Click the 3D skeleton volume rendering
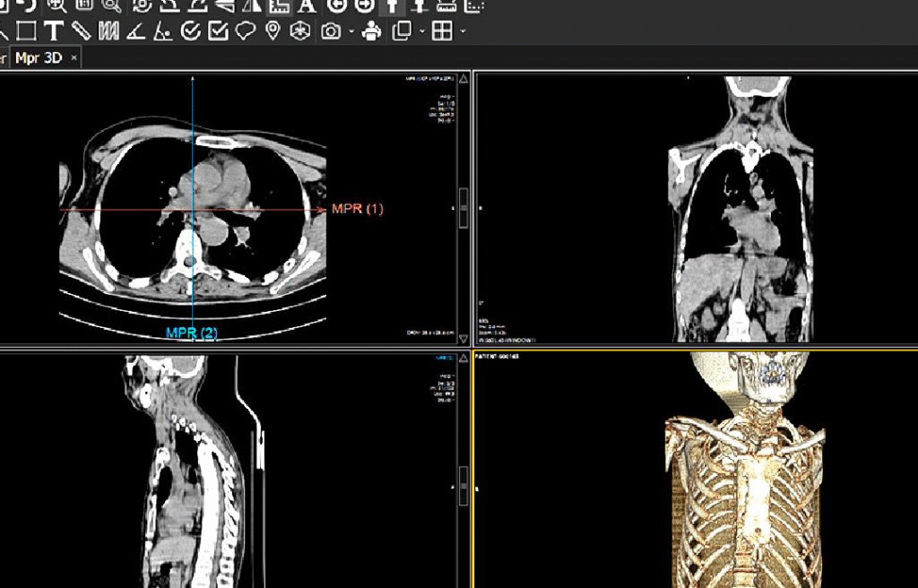The image size is (918, 588). click(745, 471)
